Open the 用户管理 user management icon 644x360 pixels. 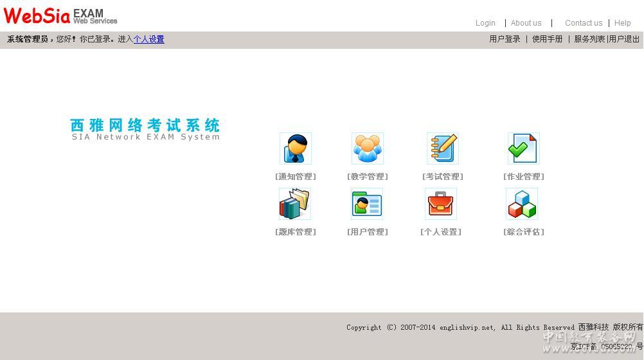coord(367,204)
